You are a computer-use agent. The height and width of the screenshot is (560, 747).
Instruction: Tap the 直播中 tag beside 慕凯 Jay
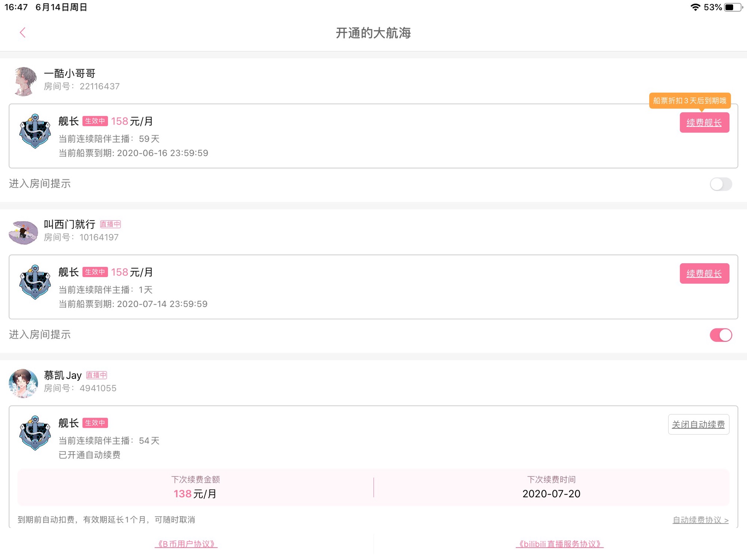[96, 375]
